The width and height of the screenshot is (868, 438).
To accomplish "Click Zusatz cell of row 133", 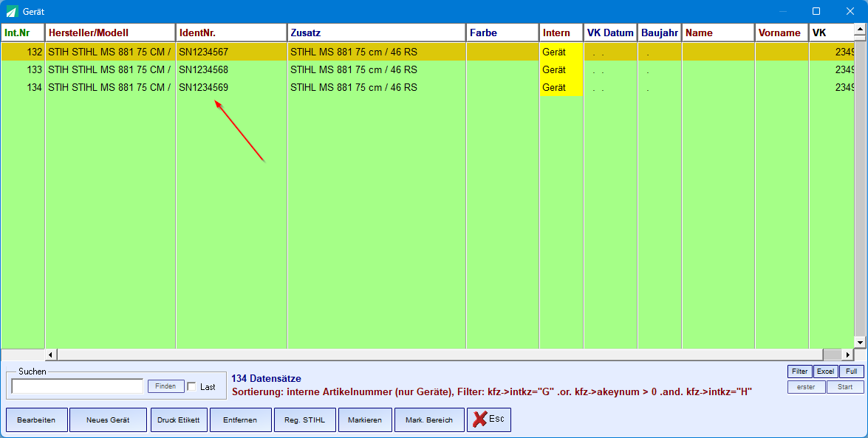I will pos(377,69).
